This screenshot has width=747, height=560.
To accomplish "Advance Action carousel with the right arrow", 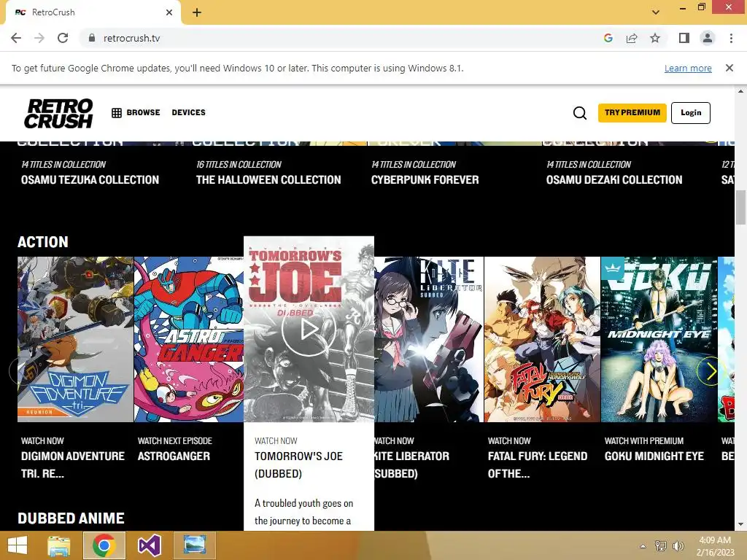I will 711,371.
